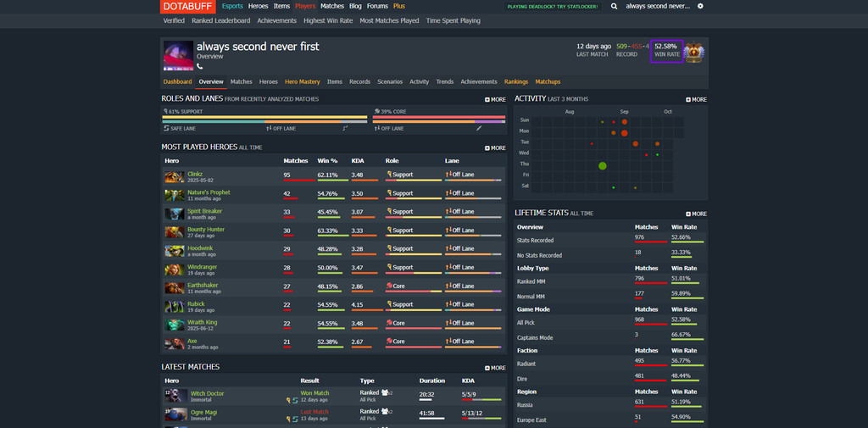Click Russia 631 matches value
This screenshot has height=428, width=868.
pyautogui.click(x=639, y=402)
